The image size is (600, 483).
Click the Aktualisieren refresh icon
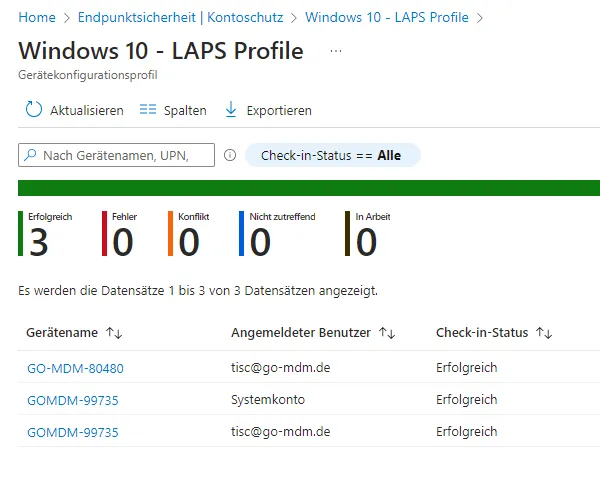(x=33, y=110)
